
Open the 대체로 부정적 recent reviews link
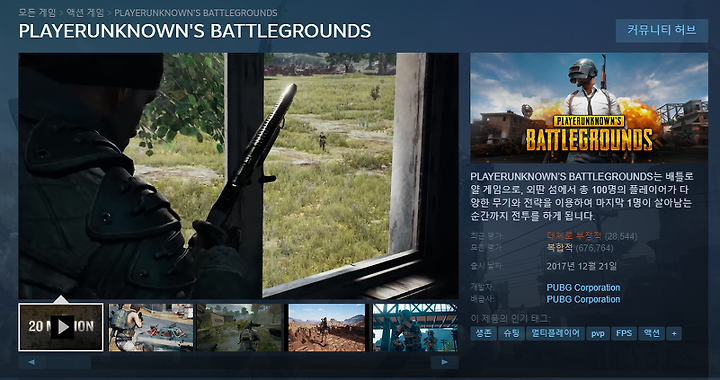click(x=574, y=236)
